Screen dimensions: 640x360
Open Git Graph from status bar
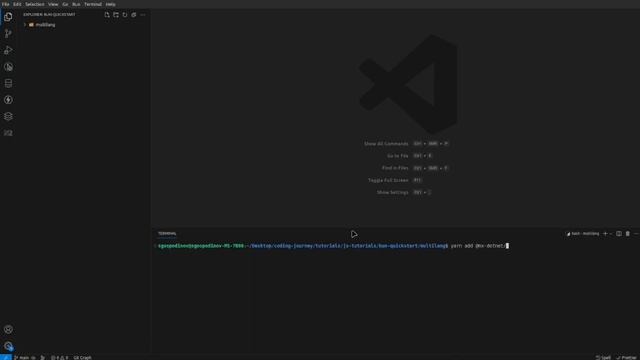pyautogui.click(x=82, y=358)
